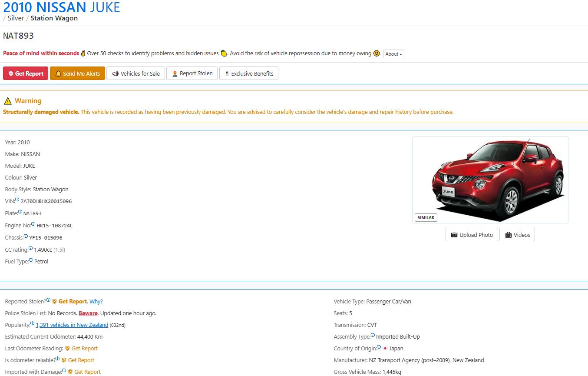Click the info icon next to Fuel Type
588x376 pixels.
(31, 260)
